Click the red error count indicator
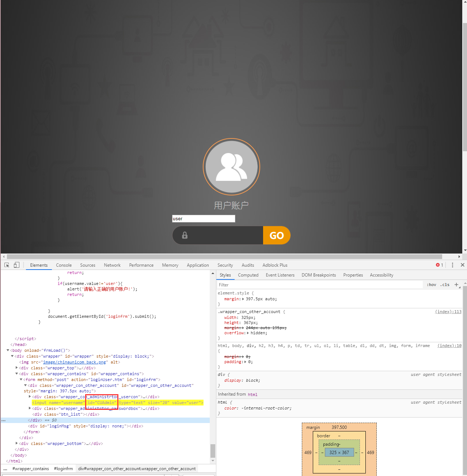Viewport: 467px width, 476px height. pyautogui.click(x=439, y=265)
